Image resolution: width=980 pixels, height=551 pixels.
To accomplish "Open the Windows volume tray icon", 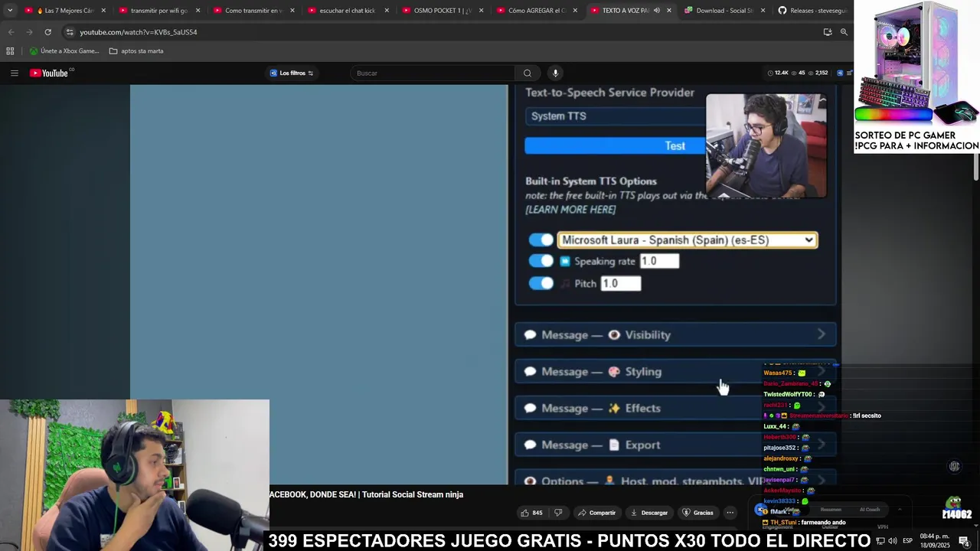I will (892, 541).
